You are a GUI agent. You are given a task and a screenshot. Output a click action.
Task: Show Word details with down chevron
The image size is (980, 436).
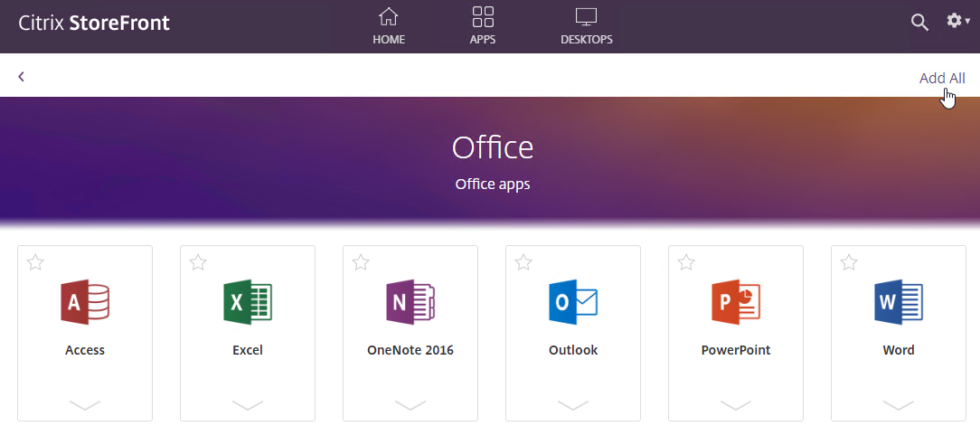pyautogui.click(x=899, y=405)
